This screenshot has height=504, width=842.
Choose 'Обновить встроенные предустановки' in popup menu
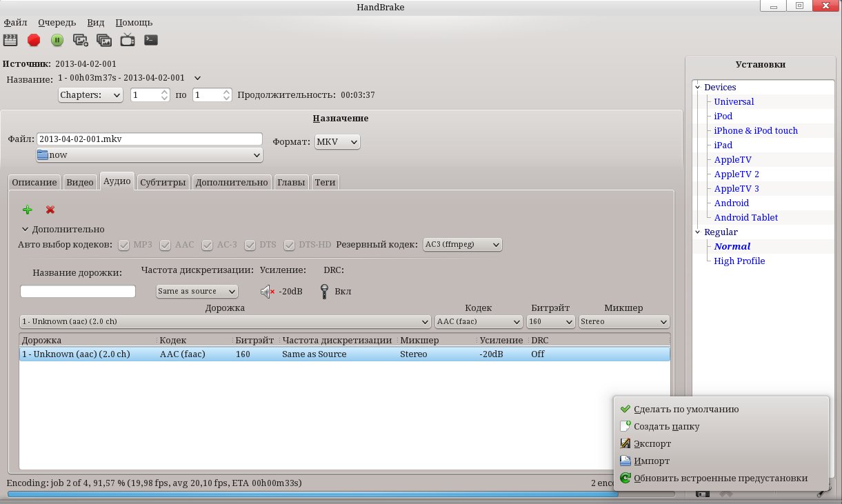[721, 478]
